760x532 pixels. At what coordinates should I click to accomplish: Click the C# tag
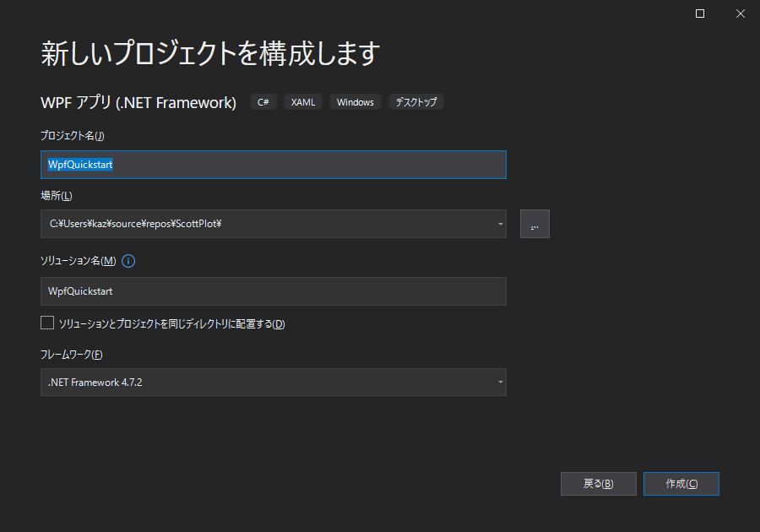click(263, 102)
